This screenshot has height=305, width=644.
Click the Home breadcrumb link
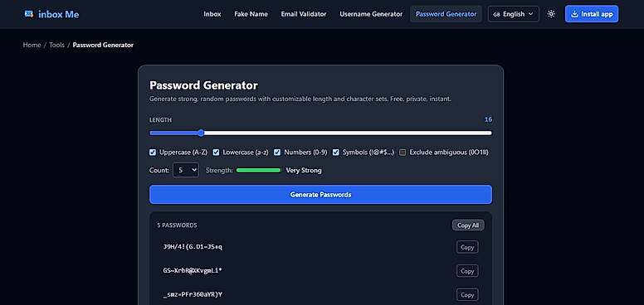32,45
